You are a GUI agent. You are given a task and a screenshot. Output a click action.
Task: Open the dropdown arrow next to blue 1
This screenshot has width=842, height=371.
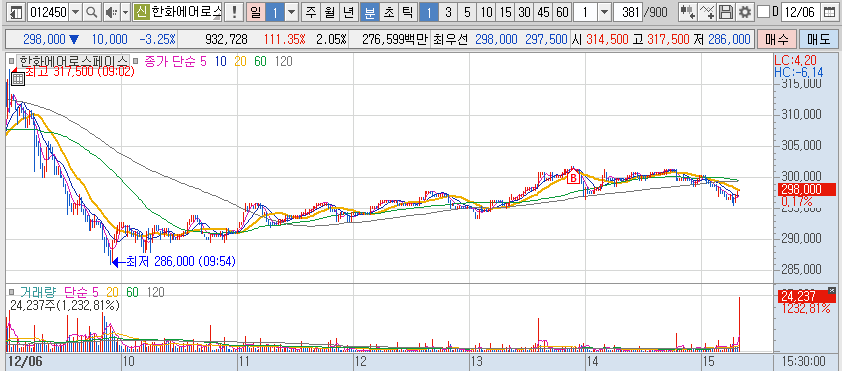tap(292, 12)
